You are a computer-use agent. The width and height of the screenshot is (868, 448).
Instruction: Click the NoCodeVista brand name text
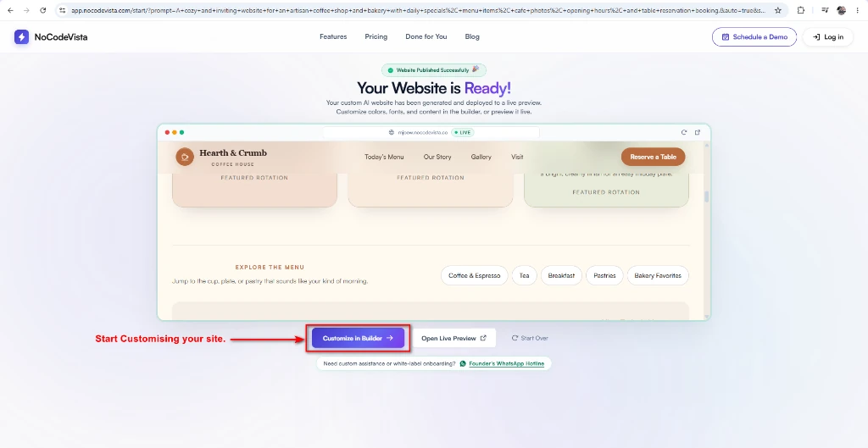(x=61, y=37)
